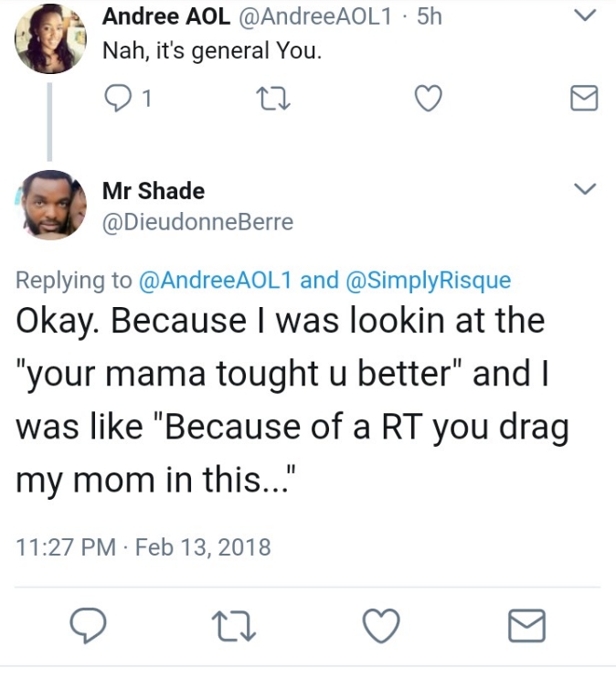Reply to Andree AOL's tweet
Screen dimensions: 616x689
pos(119,100)
